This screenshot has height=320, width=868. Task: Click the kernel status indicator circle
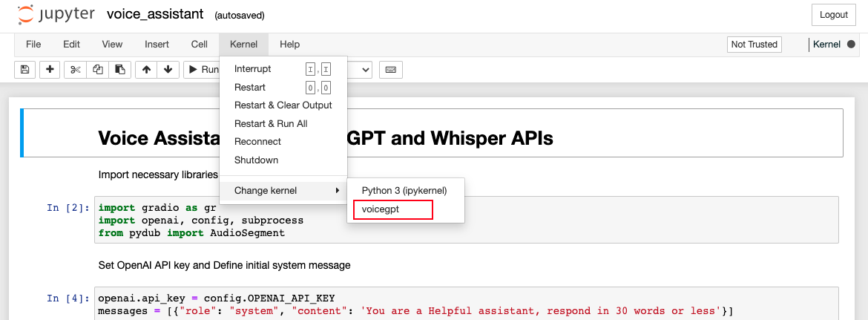coord(851,45)
